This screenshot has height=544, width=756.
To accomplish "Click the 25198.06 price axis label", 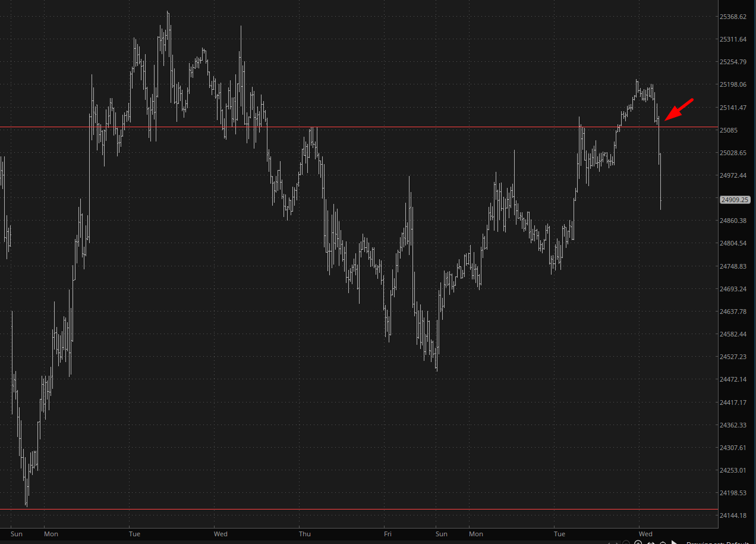I will click(x=733, y=84).
